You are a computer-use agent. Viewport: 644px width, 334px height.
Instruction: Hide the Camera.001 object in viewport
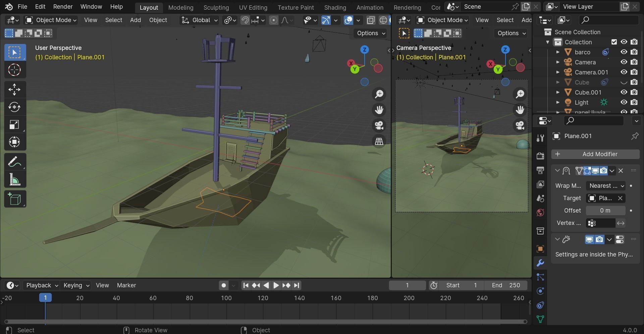(624, 72)
